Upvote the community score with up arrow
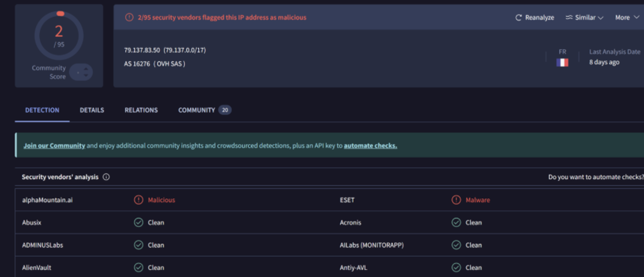 [86, 69]
